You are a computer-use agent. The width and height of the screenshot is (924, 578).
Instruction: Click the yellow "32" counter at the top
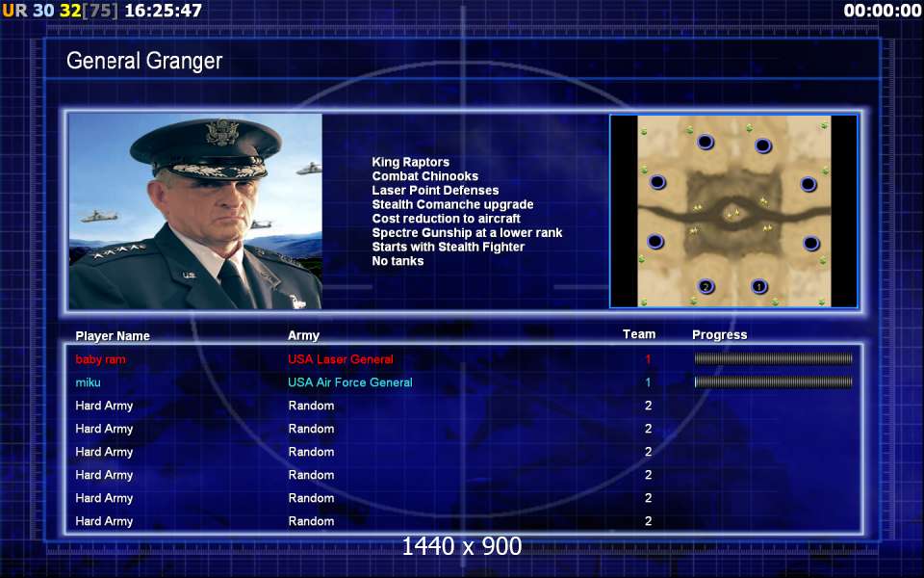pyautogui.click(x=70, y=11)
